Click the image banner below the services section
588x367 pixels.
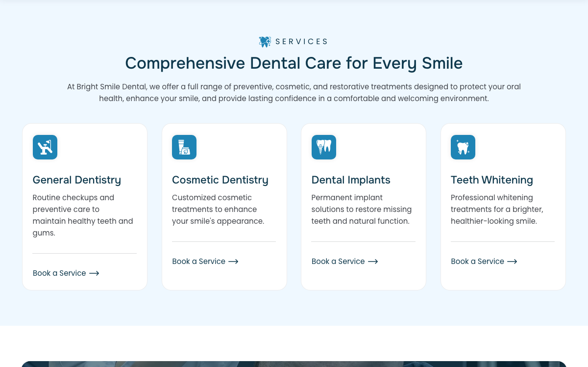pyautogui.click(x=294, y=364)
